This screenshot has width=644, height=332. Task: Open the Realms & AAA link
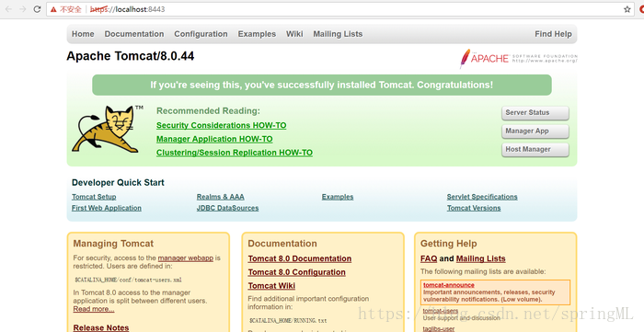point(220,197)
